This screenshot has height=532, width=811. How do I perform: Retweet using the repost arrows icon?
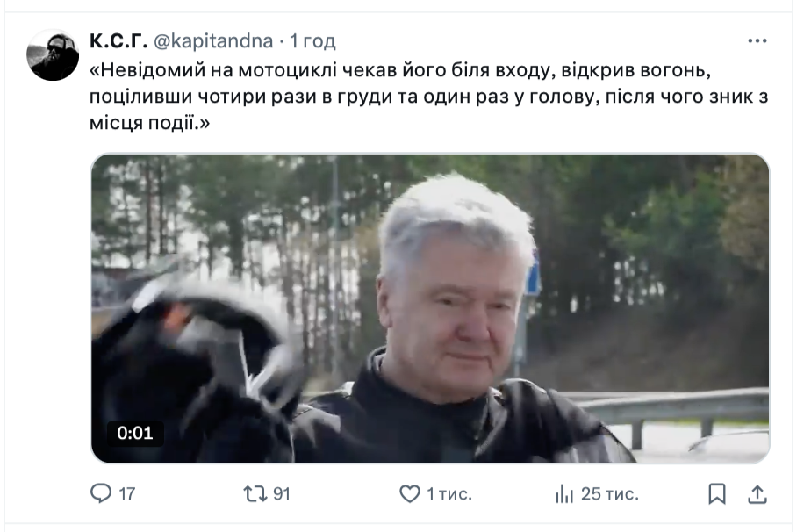[255, 493]
